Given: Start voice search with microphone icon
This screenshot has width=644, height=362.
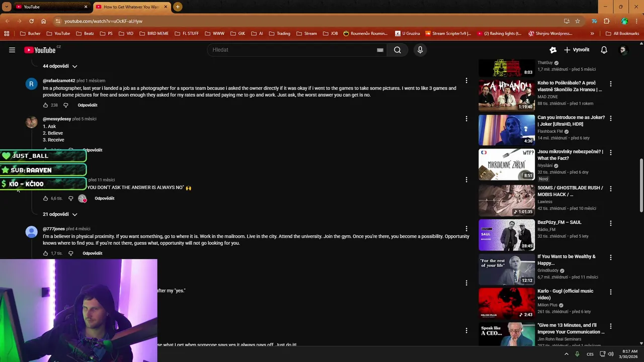Looking at the screenshot, I should tap(420, 50).
